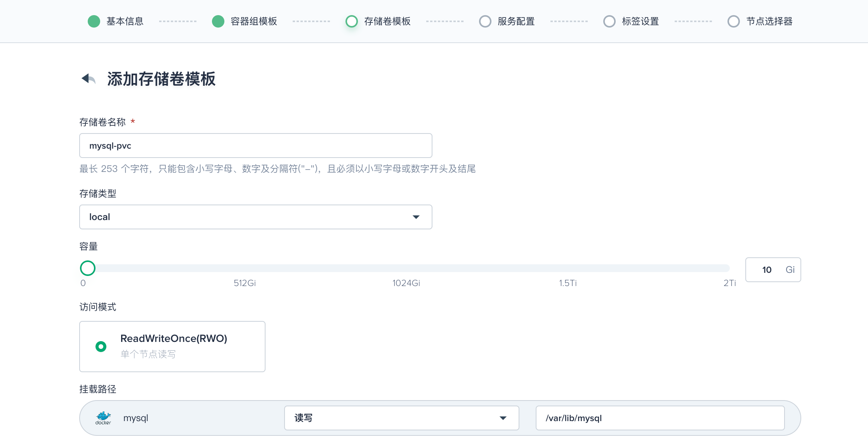
Task: Go to the 服务配置 step label
Action: pyautogui.click(x=516, y=21)
